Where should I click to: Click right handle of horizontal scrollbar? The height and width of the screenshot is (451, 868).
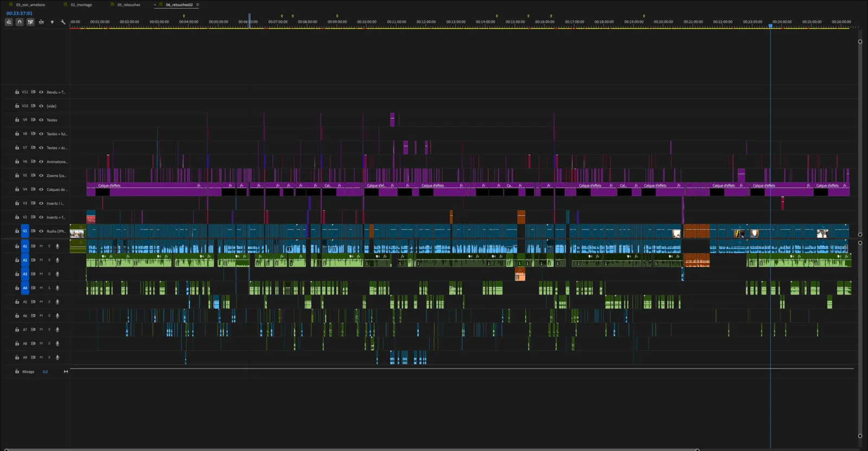[697, 449]
